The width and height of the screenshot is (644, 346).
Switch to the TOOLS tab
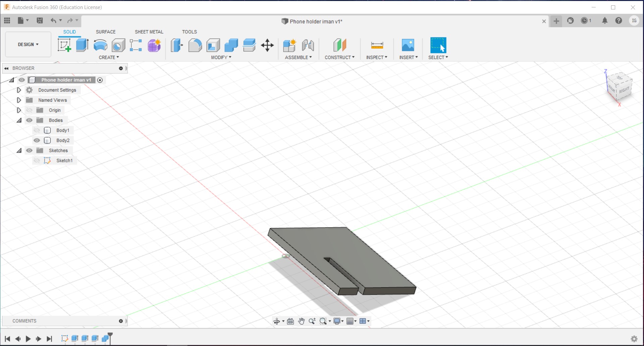tap(190, 32)
